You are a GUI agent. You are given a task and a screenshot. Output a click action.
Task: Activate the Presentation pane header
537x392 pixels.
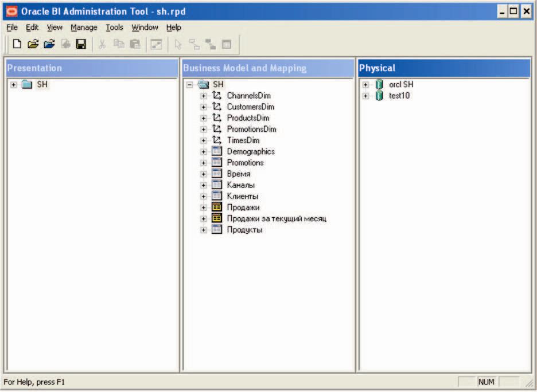[92, 68]
